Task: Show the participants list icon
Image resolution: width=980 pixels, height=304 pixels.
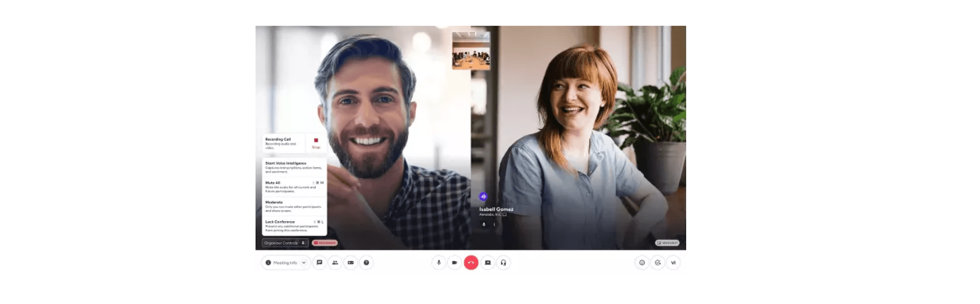Action: click(x=335, y=263)
